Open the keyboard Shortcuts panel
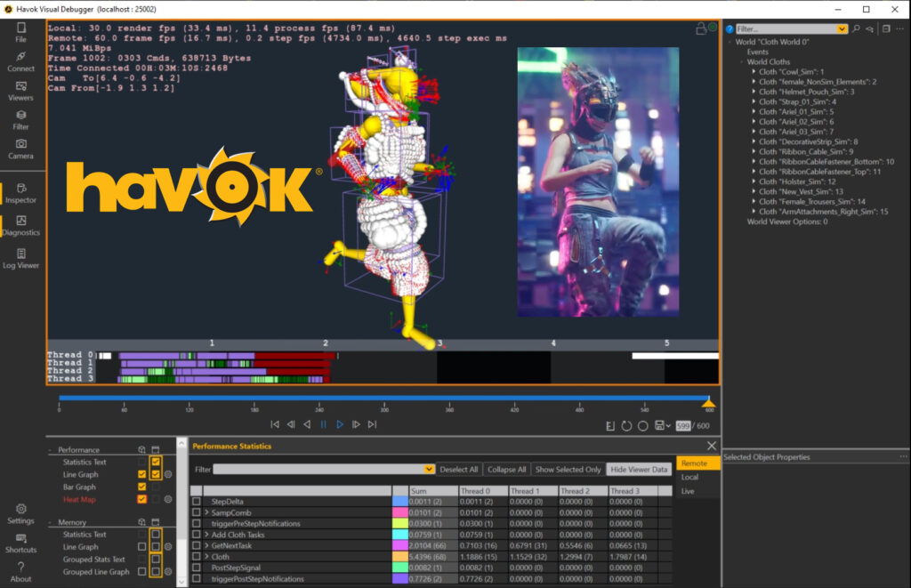The image size is (911, 588). 21,544
